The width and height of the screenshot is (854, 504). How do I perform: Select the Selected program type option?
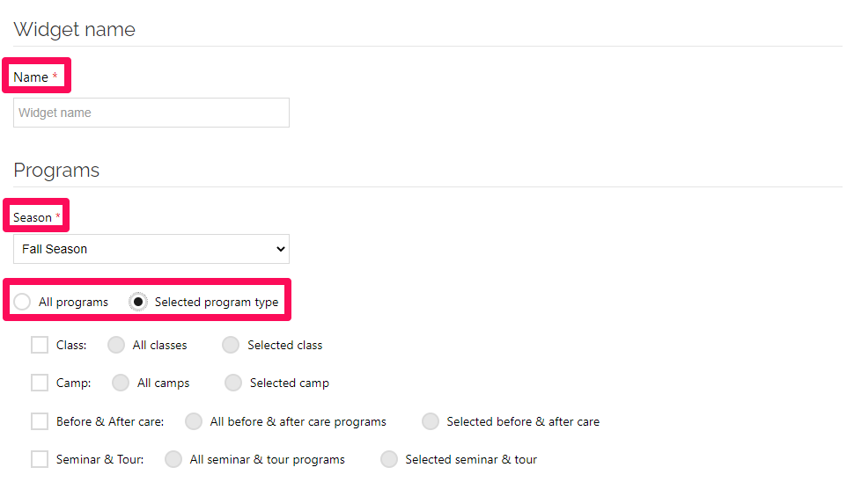click(x=138, y=302)
